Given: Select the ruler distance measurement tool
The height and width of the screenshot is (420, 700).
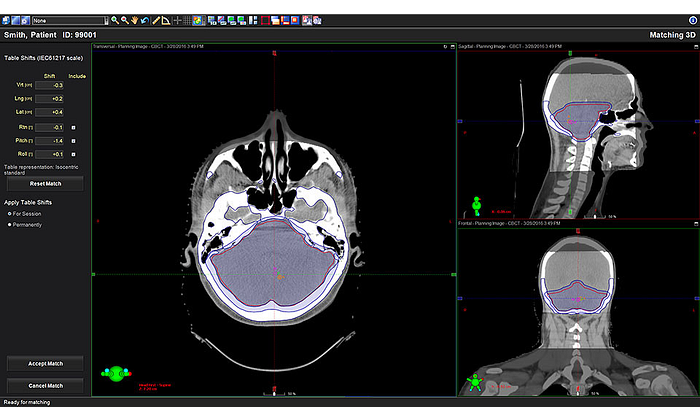Looking at the screenshot, I should (x=156, y=21).
